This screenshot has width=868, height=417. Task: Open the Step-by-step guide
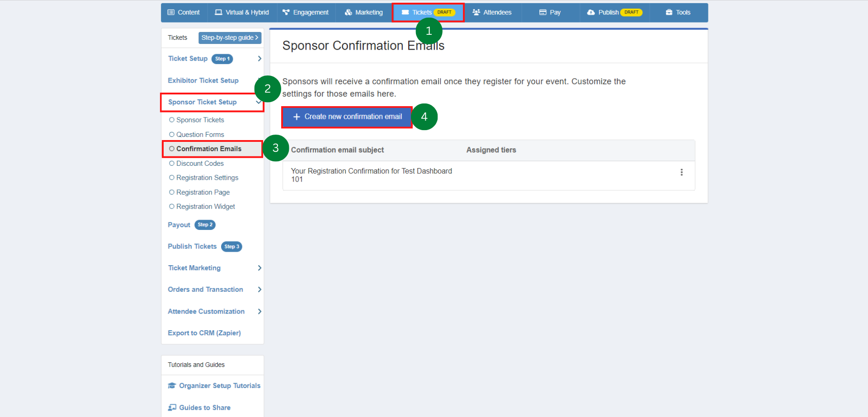pyautogui.click(x=230, y=37)
